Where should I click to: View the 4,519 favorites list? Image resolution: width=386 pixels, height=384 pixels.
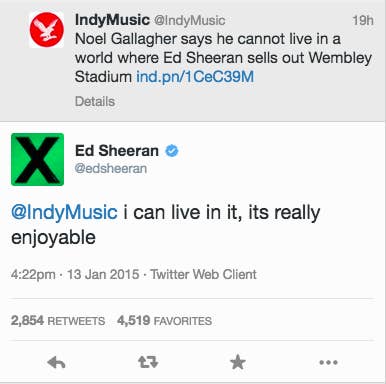165,321
